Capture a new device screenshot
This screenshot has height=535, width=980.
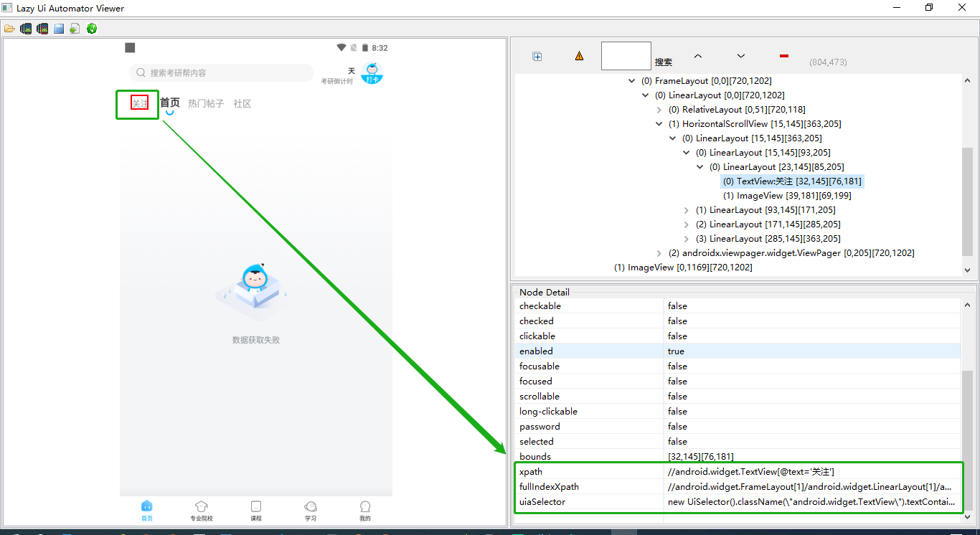[x=26, y=28]
